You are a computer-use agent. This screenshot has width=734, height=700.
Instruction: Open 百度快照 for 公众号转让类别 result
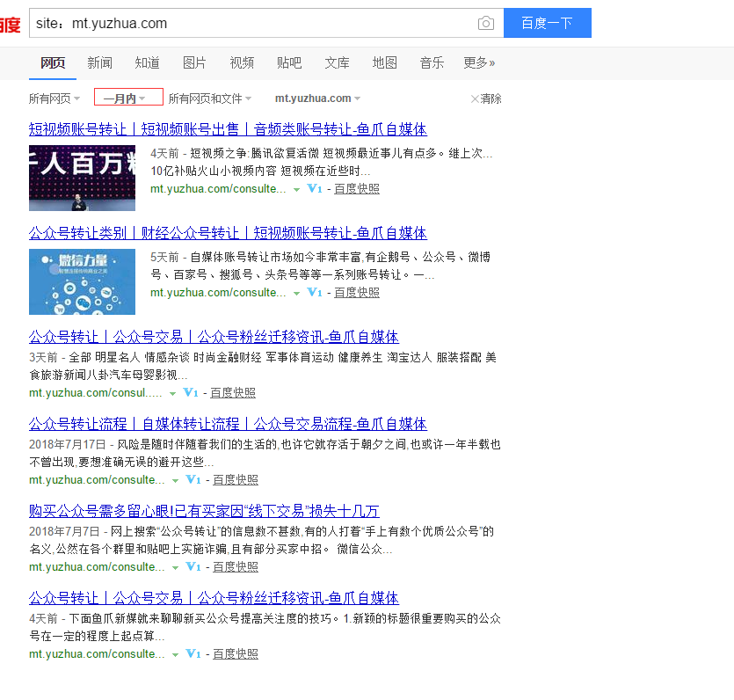(x=357, y=293)
